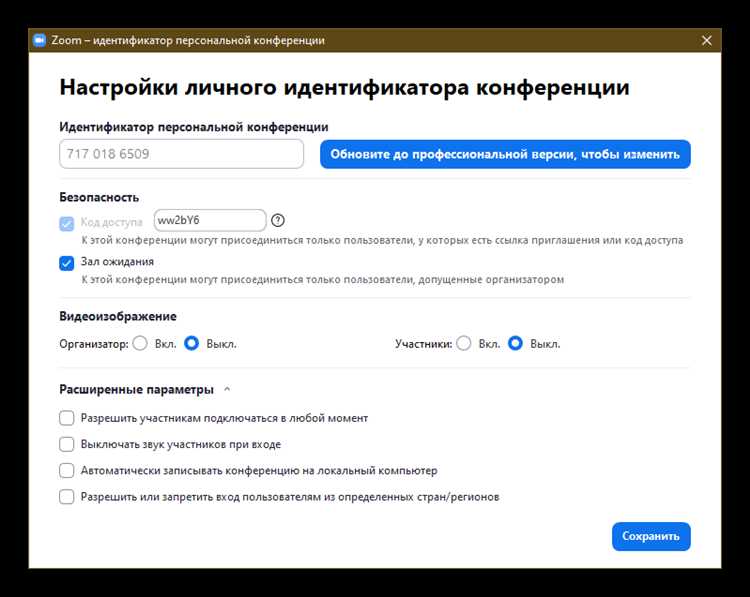Close the personal conference ID window
This screenshot has width=750, height=597.
(x=706, y=41)
